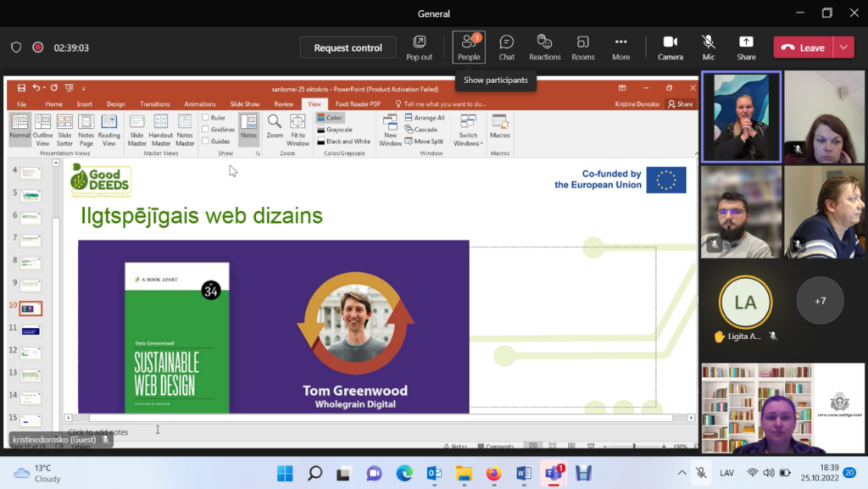
Task: Switch to the Transitions ribbon tab
Action: [155, 104]
